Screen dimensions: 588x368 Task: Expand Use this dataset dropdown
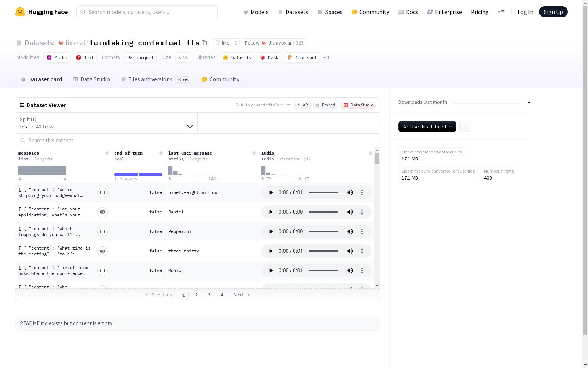click(427, 127)
